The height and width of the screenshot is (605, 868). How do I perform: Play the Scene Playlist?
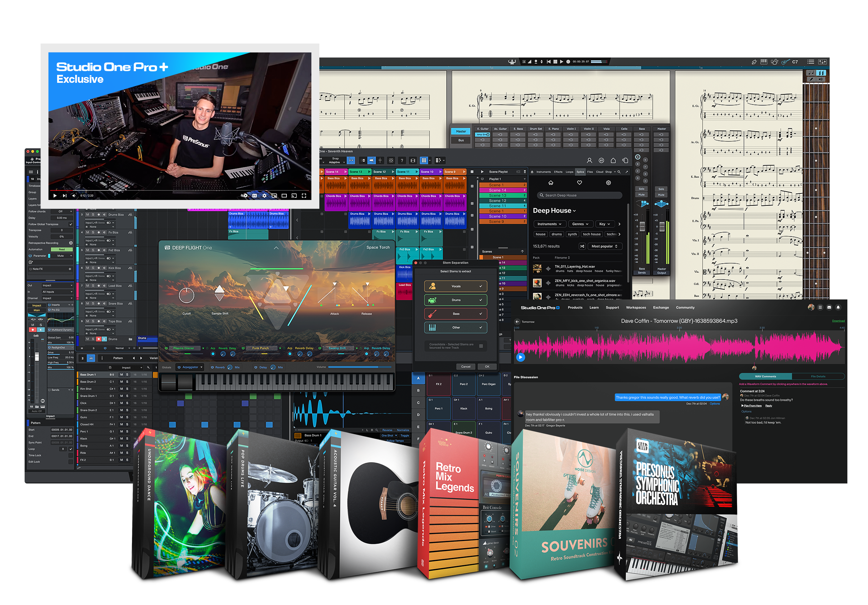(x=482, y=172)
